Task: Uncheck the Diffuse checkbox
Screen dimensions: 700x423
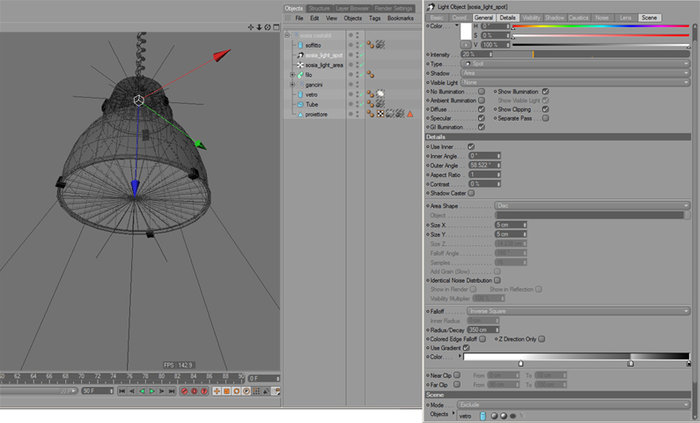Action: point(481,109)
